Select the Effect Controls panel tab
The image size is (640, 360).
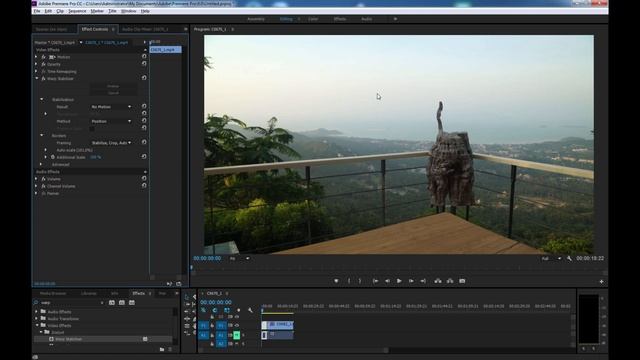[95, 29]
